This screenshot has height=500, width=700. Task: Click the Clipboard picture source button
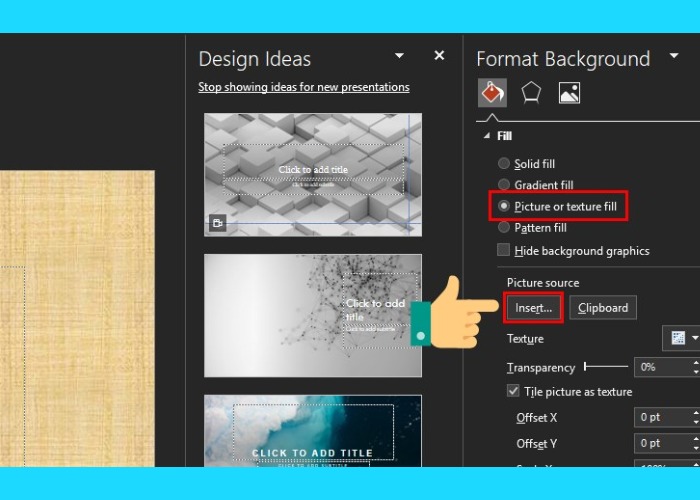pos(603,308)
